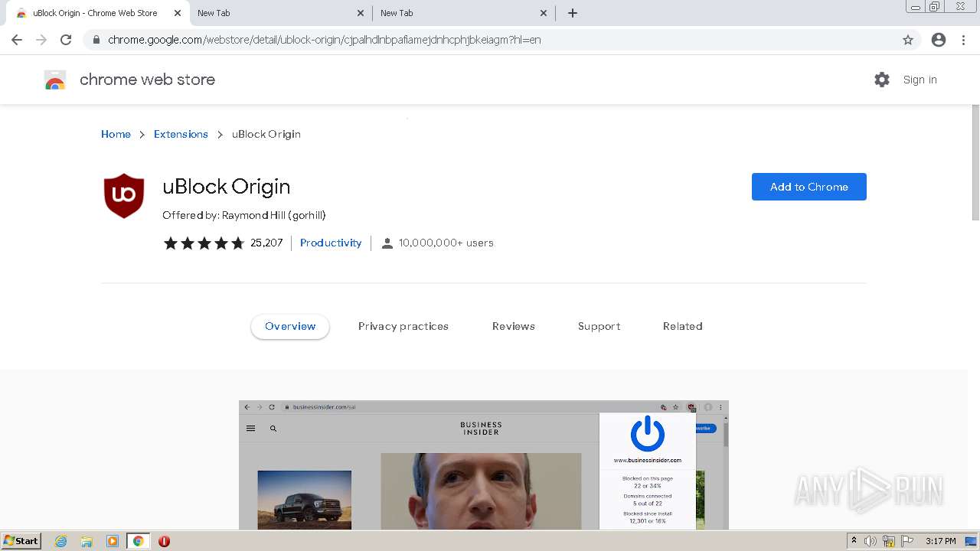Image resolution: width=980 pixels, height=551 pixels.
Task: Close the second New Tab
Action: point(360,13)
